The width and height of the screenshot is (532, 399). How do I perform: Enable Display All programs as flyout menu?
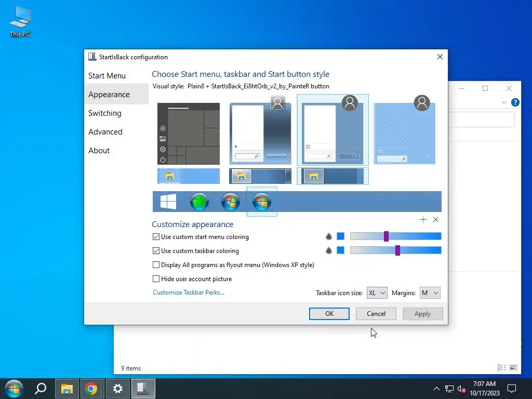coord(156,264)
